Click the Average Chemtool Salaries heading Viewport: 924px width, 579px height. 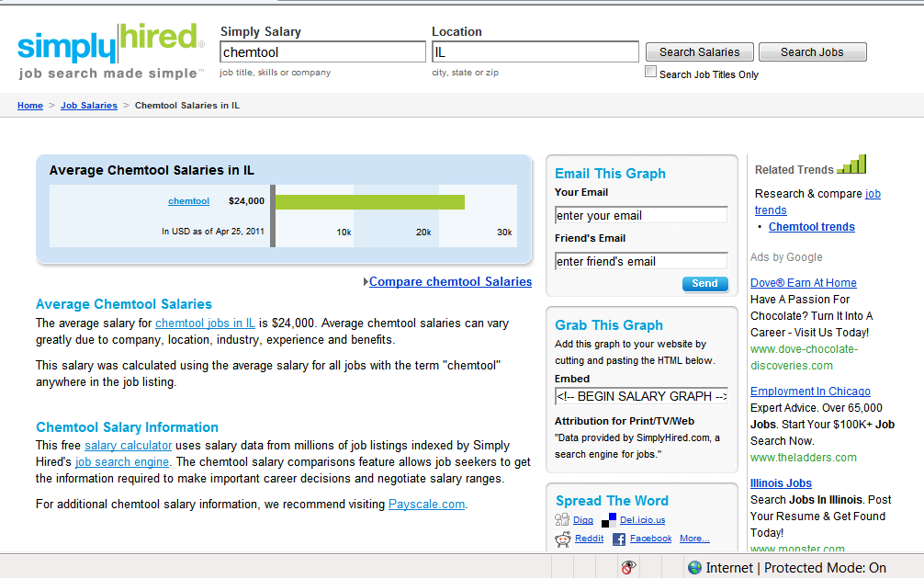click(124, 304)
